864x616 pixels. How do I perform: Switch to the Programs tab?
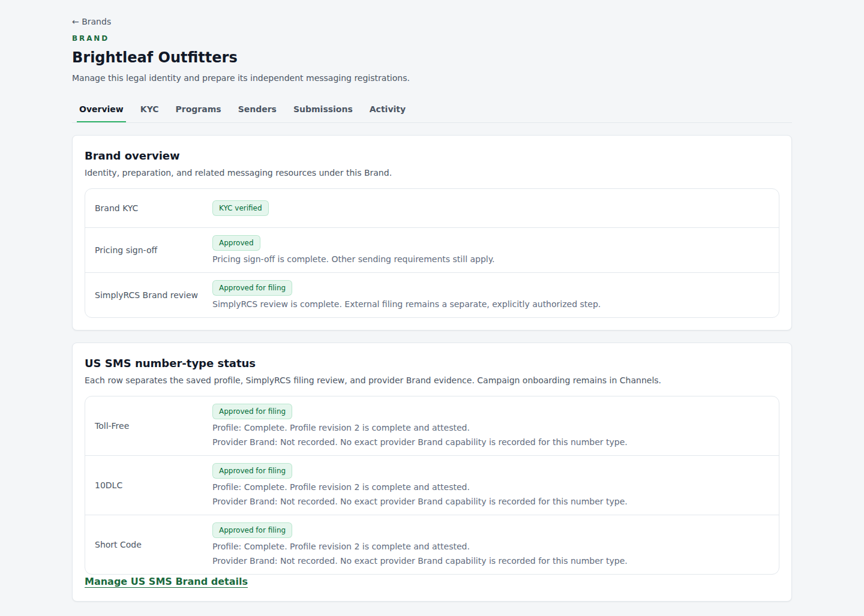click(198, 109)
